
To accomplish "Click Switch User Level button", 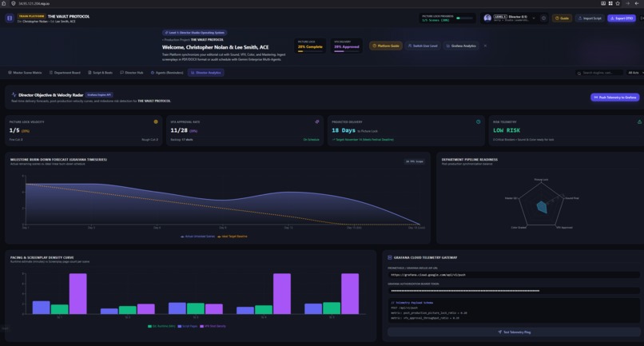I will 422,46.
